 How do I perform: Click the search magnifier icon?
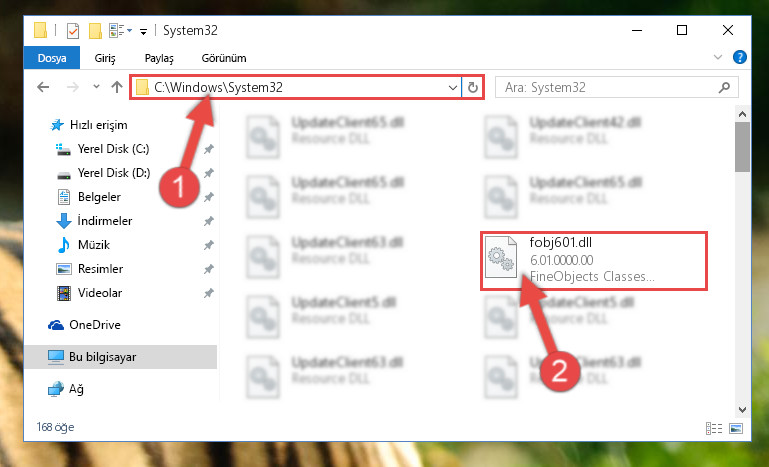coord(724,87)
